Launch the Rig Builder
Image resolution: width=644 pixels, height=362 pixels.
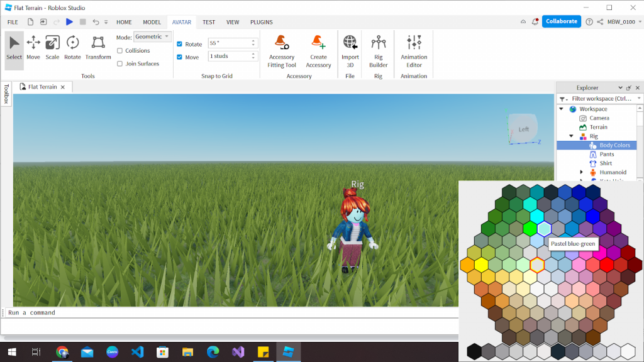[x=378, y=50]
